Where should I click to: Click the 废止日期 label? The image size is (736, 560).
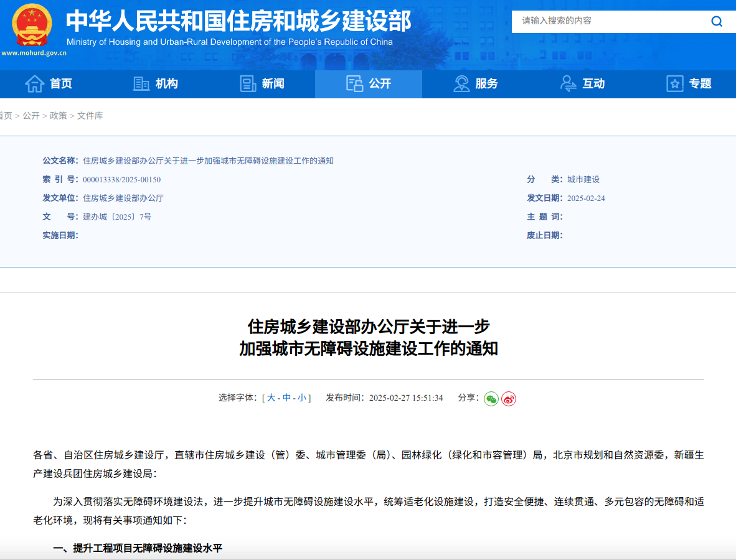(x=544, y=235)
